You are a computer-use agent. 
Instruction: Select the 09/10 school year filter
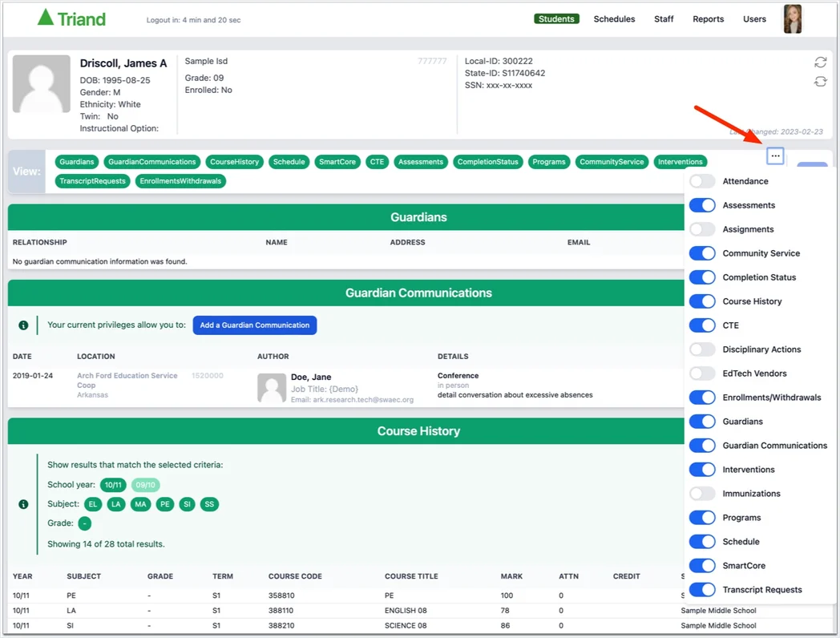[x=145, y=485]
